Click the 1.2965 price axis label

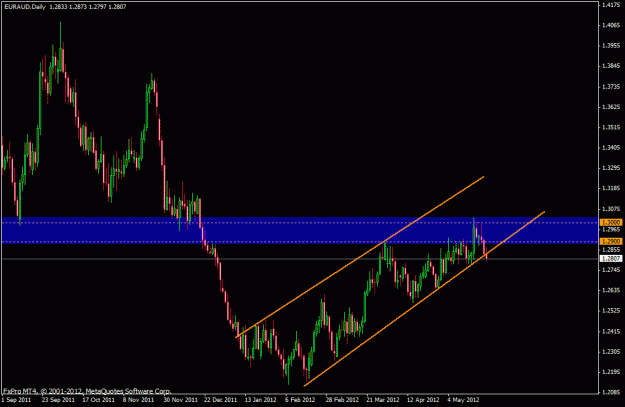pyautogui.click(x=611, y=230)
